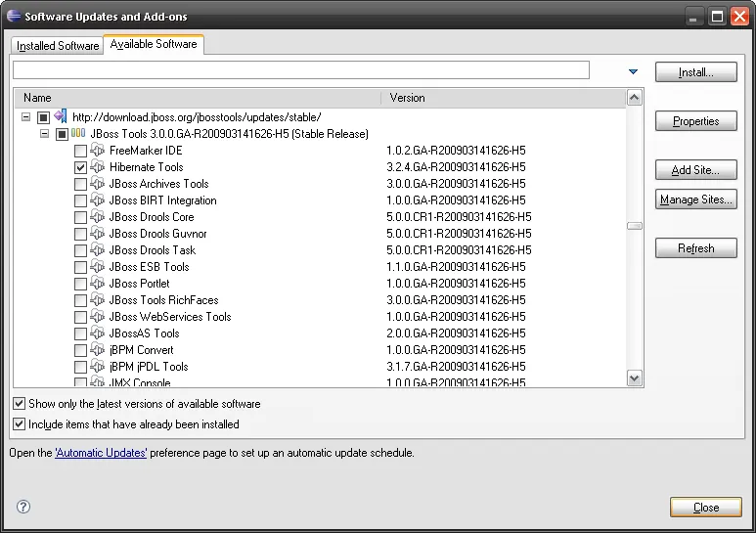Click the Eclipse icon in the title bar
Screen dimensions: 756x533
point(14,16)
